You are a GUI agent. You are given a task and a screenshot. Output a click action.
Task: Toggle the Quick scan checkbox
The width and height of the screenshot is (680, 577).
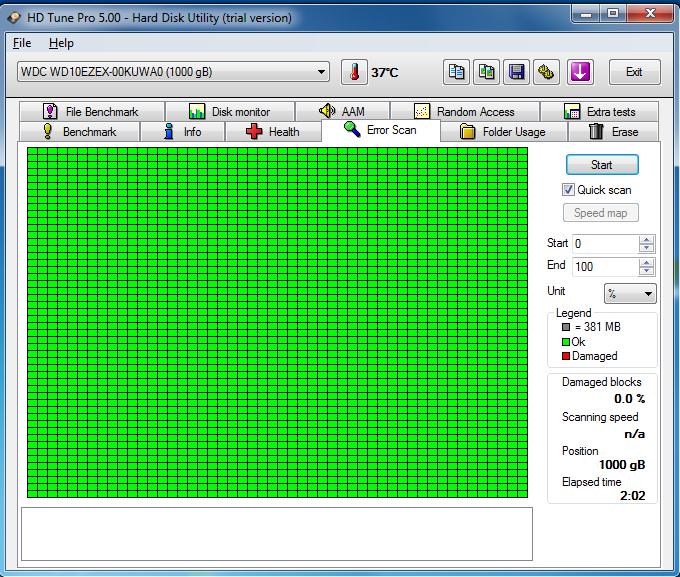(x=568, y=190)
